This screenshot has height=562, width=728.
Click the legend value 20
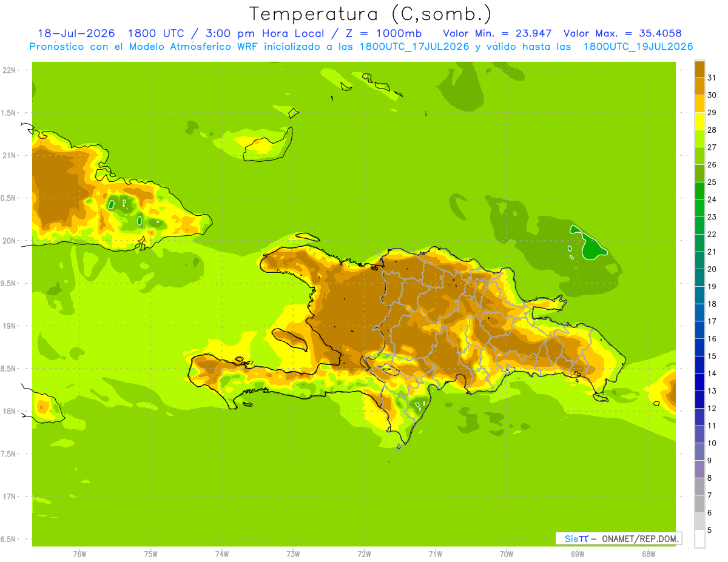[x=712, y=269]
